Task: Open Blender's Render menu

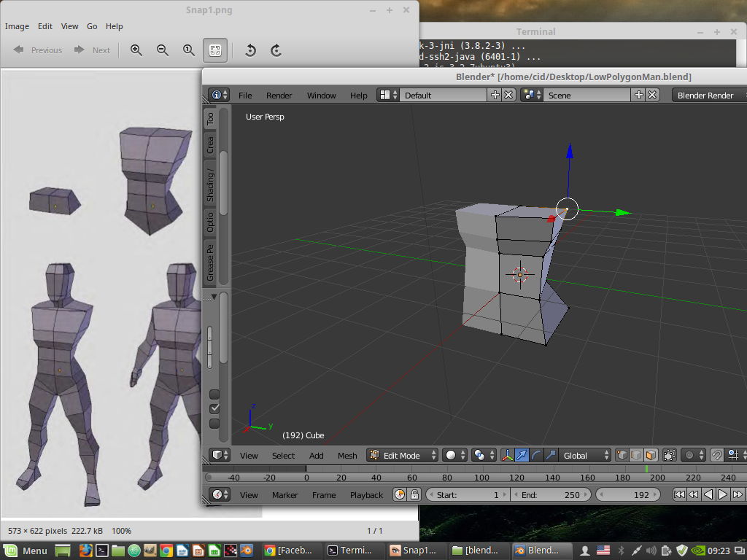Action: click(279, 96)
